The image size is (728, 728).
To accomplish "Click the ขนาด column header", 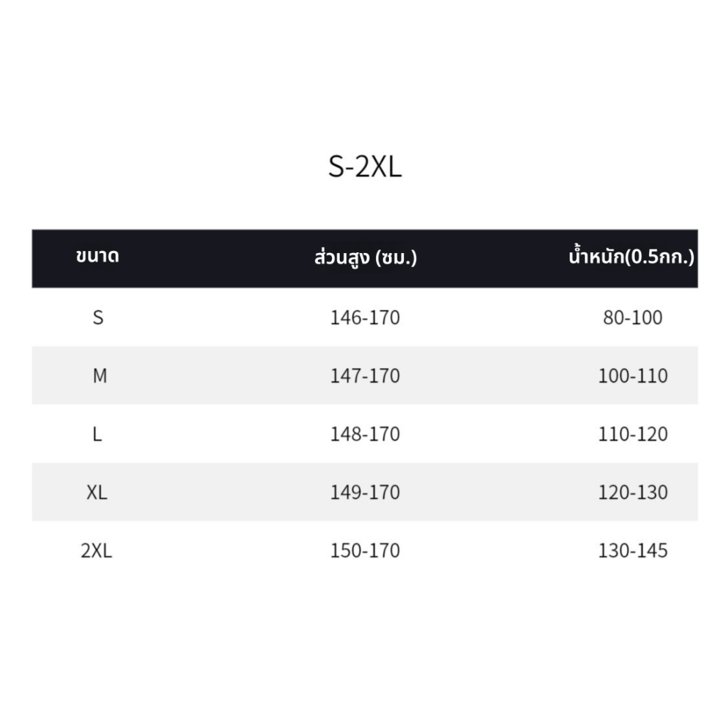I will 97,256.
